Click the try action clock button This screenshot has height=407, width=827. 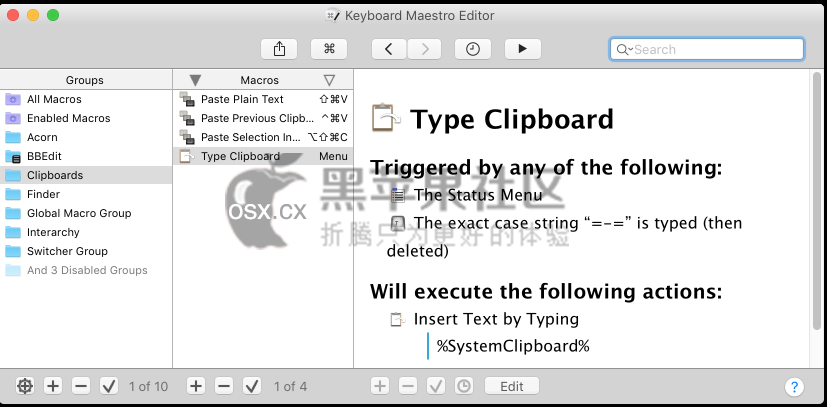[464, 386]
